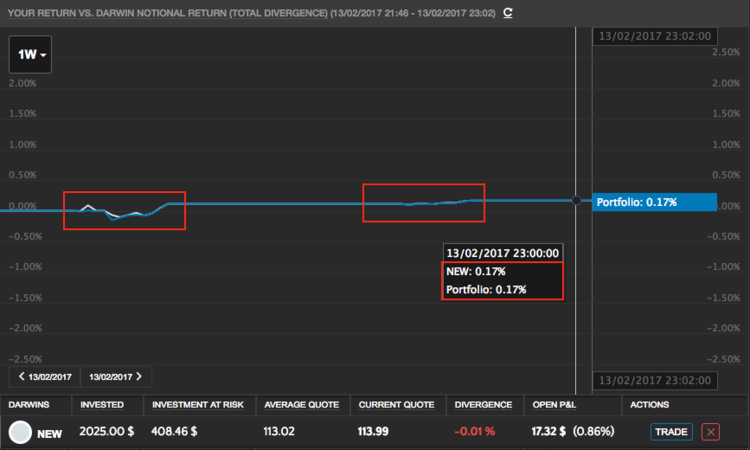Open the NEW darwin name link
The image size is (750, 450).
tap(50, 433)
